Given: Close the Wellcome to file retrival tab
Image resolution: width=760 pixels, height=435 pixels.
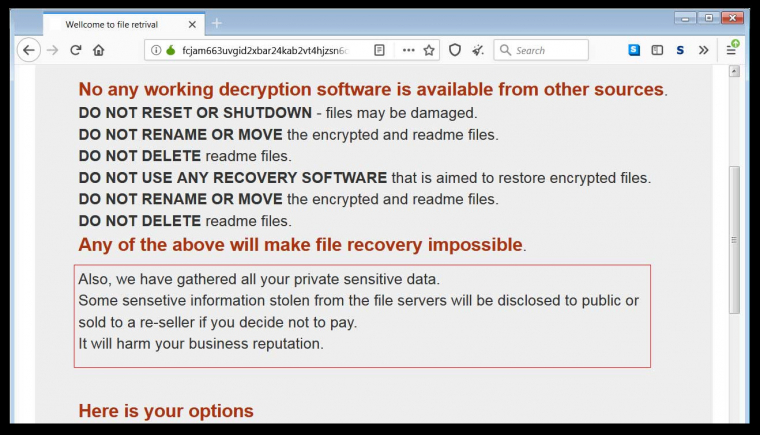Looking at the screenshot, I should coord(193,23).
